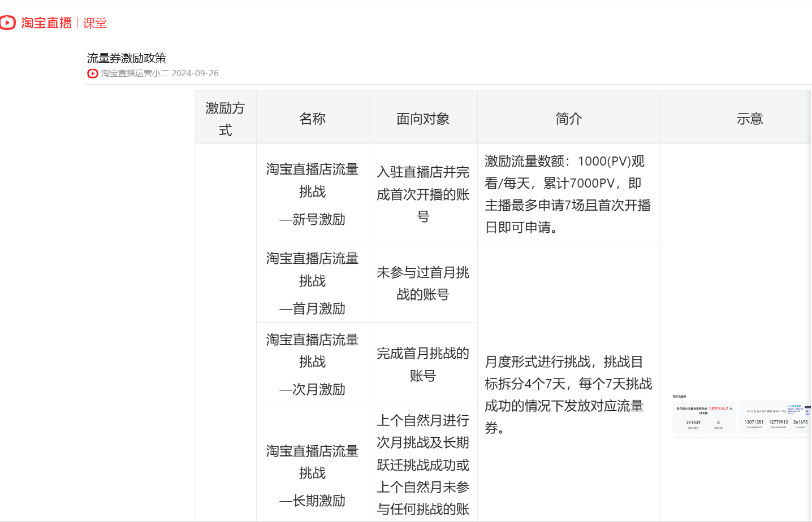Click the cell starting 上个自然月进行次月挑战
The width and height of the screenshot is (812, 522).
point(423,463)
